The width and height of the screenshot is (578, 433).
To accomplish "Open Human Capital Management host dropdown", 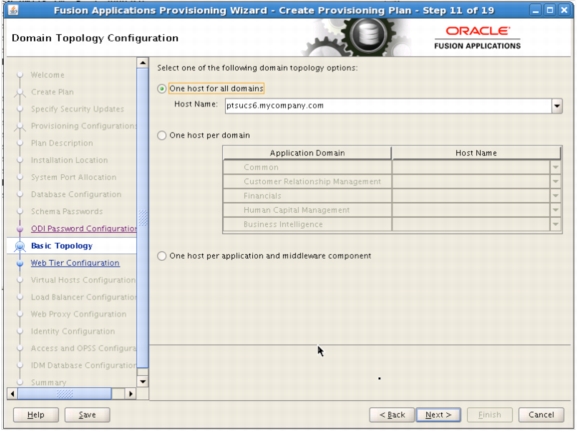I will (556, 210).
